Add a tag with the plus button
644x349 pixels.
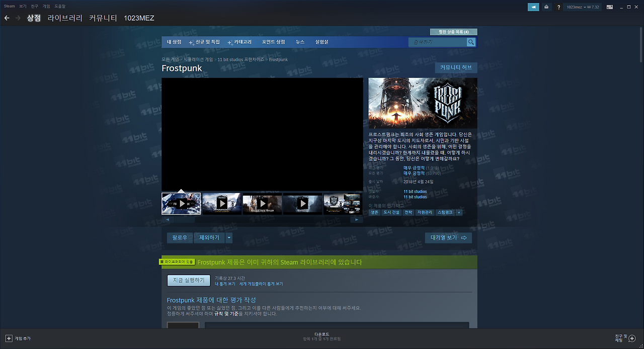[458, 213]
